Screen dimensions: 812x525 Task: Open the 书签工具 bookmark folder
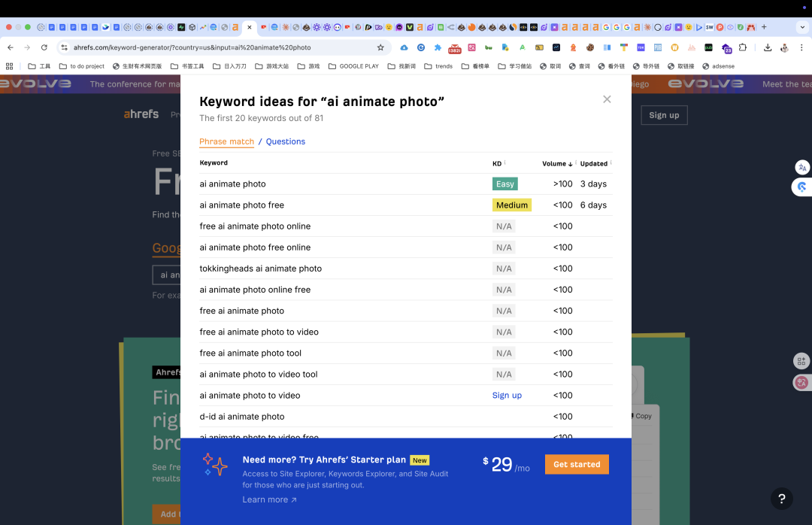pyautogui.click(x=187, y=66)
